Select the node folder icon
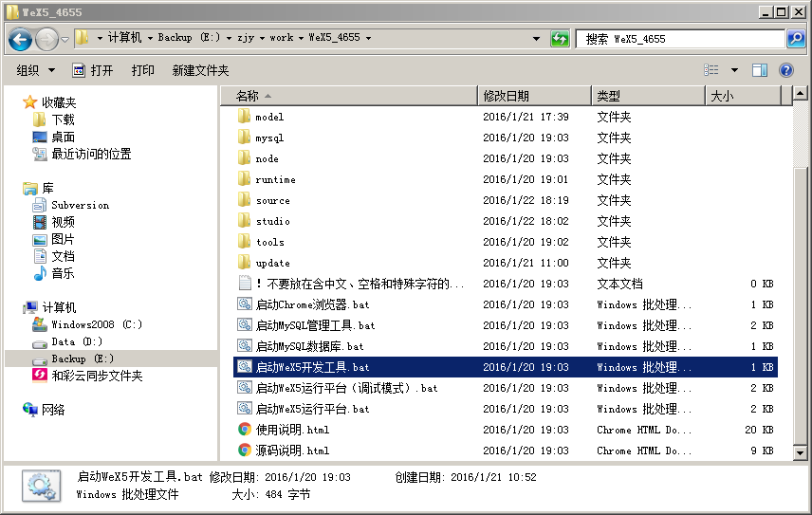The width and height of the screenshot is (812, 515). tap(245, 157)
